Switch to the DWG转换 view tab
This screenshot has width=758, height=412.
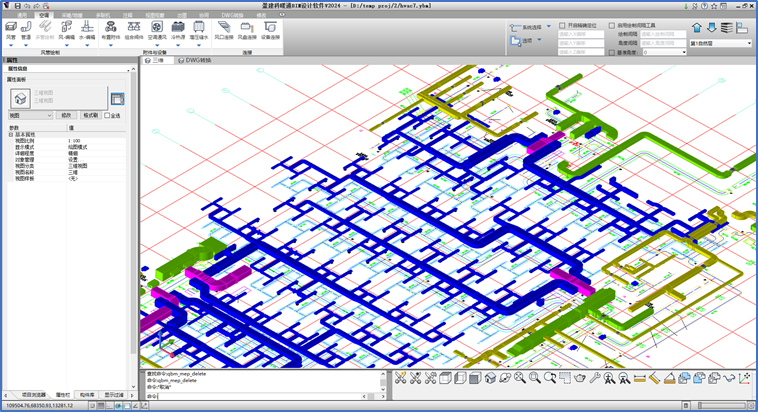pos(197,60)
